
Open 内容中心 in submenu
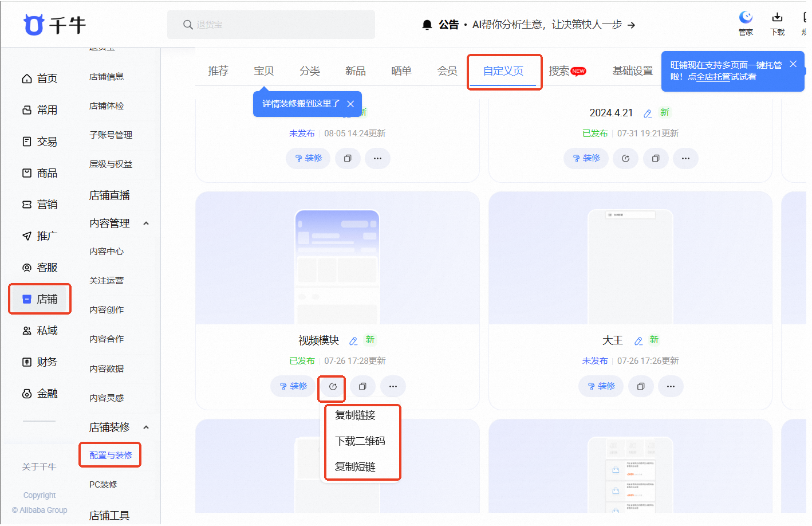click(x=107, y=252)
